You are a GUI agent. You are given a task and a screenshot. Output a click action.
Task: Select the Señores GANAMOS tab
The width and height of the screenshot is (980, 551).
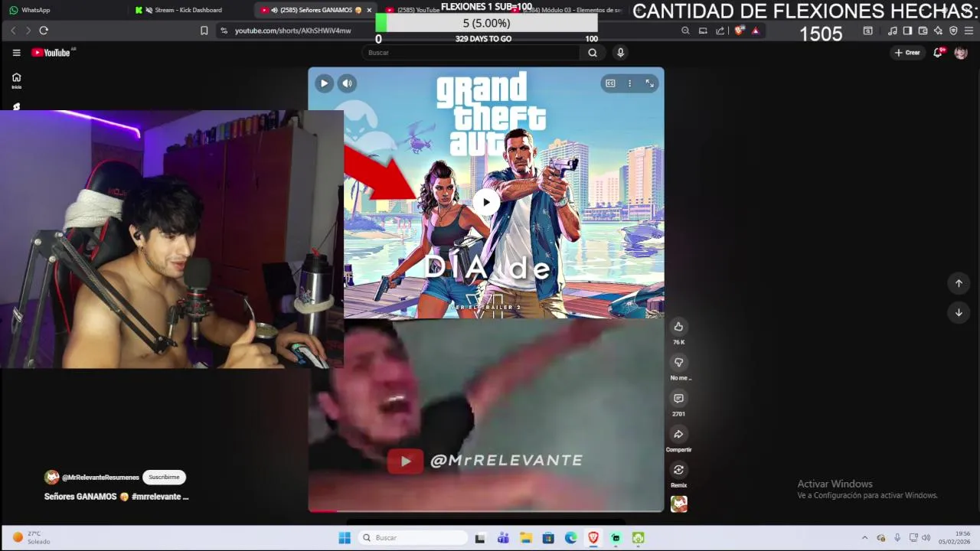point(314,10)
